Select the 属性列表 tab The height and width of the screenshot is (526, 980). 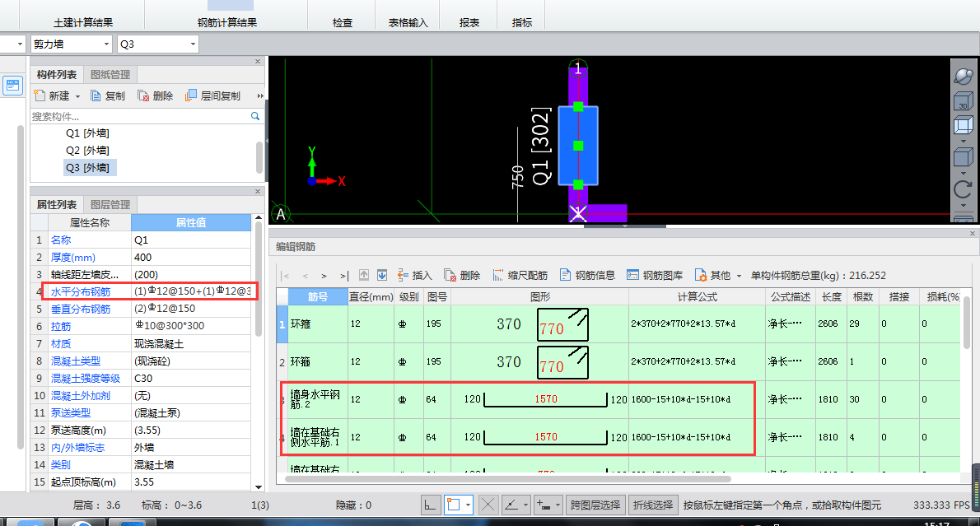[56, 204]
